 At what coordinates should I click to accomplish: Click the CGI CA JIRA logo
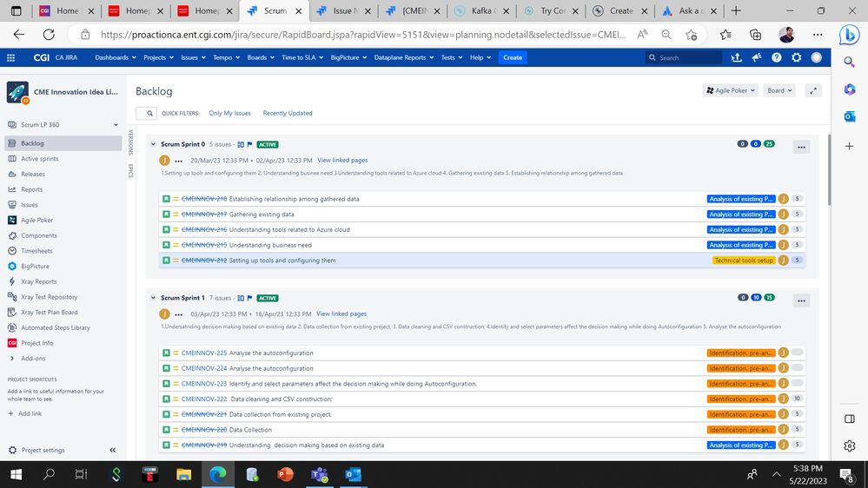(56, 57)
